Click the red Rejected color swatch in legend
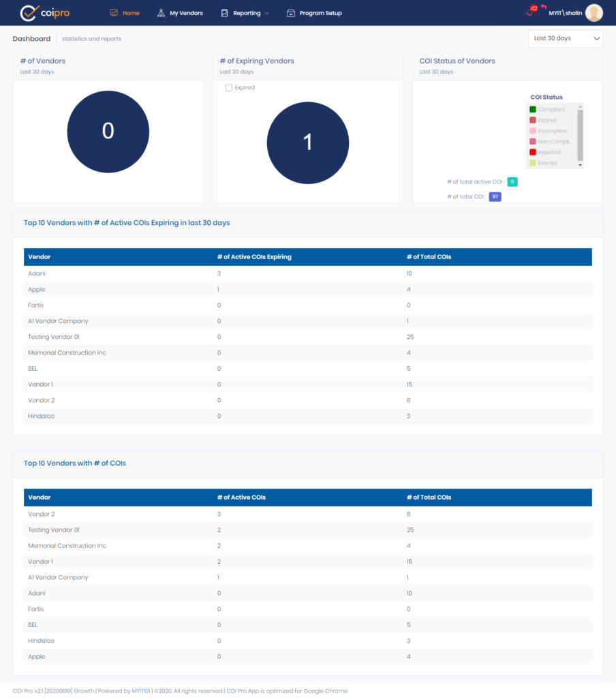 (533, 152)
